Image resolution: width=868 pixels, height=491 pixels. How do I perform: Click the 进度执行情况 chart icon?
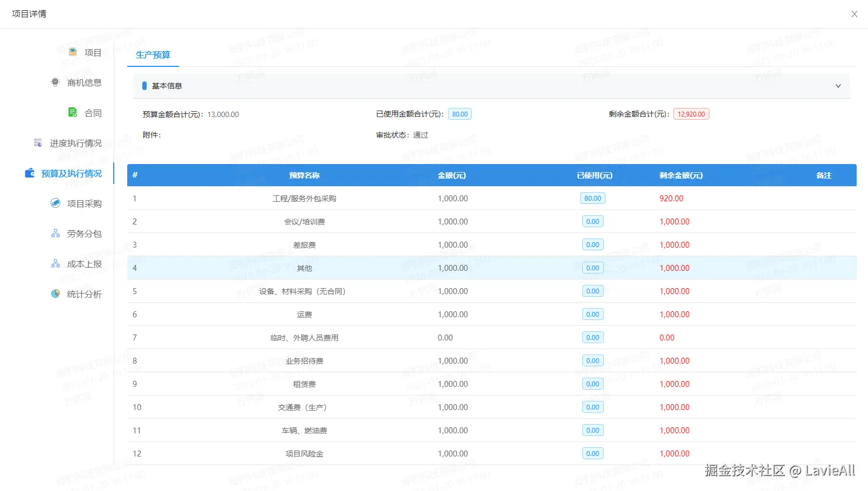tap(38, 142)
